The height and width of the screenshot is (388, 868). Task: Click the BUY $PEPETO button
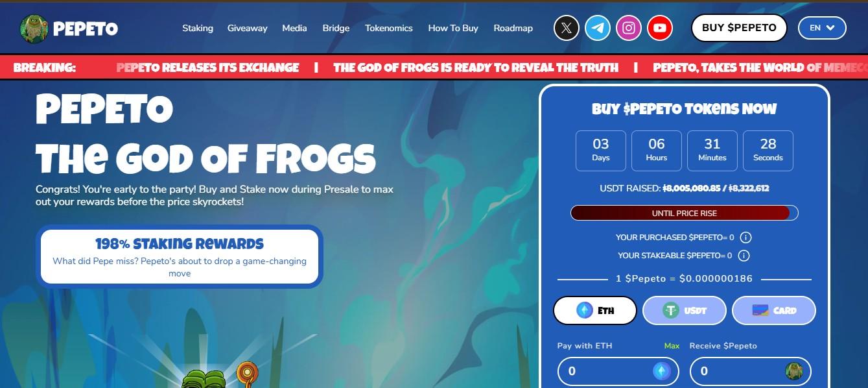[739, 28]
